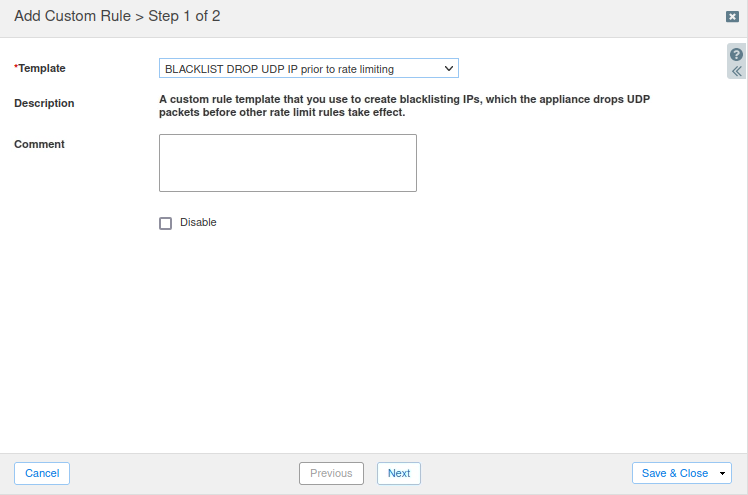
Task: Click the Previous button
Action: [x=331, y=473]
